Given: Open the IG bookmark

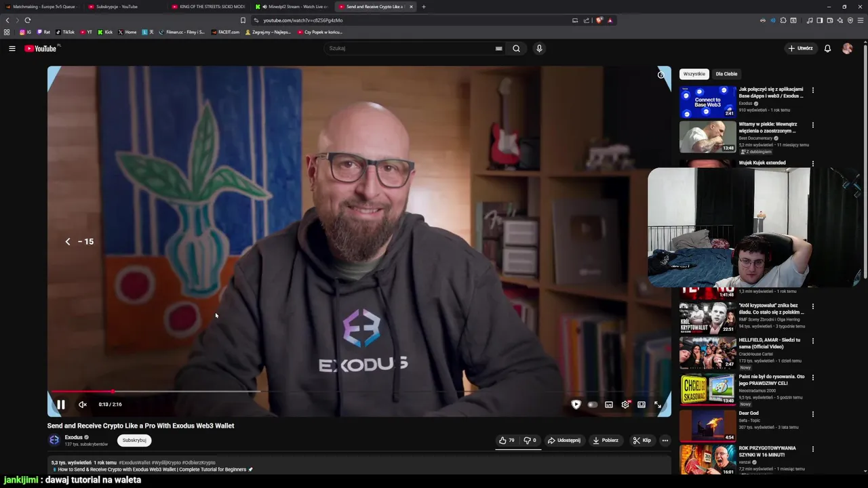Looking at the screenshot, I should (26, 32).
